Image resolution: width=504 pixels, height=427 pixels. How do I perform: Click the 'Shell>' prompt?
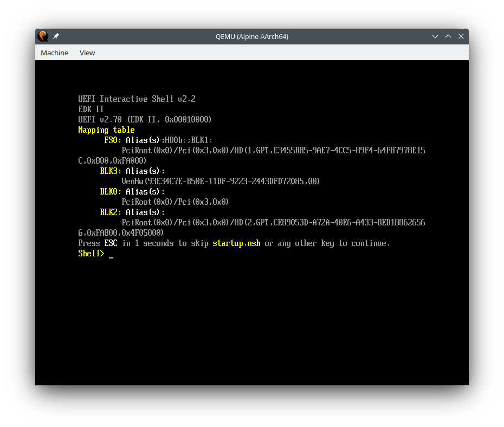[x=91, y=254]
